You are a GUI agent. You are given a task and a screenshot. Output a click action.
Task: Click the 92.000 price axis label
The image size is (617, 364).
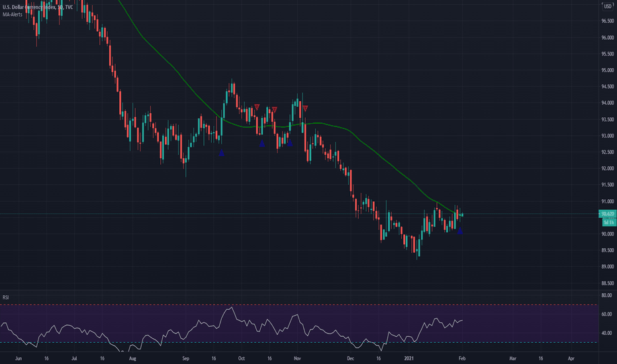click(x=607, y=168)
